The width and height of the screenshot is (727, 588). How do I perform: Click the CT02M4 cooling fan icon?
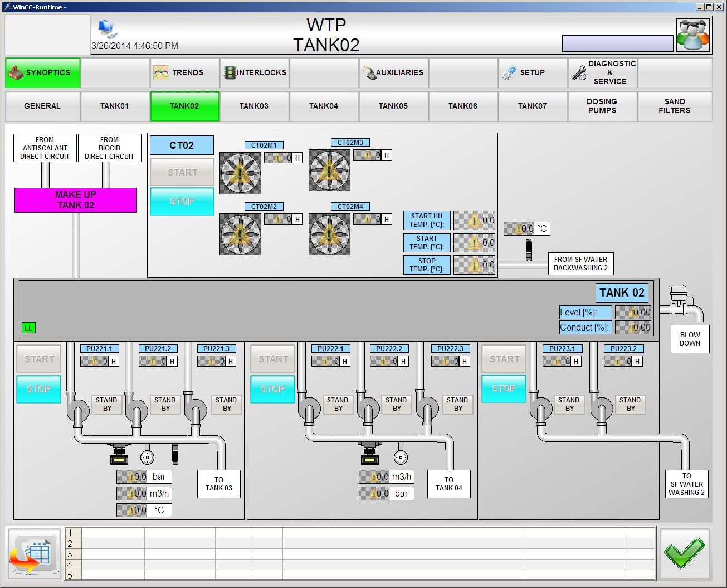(x=329, y=235)
